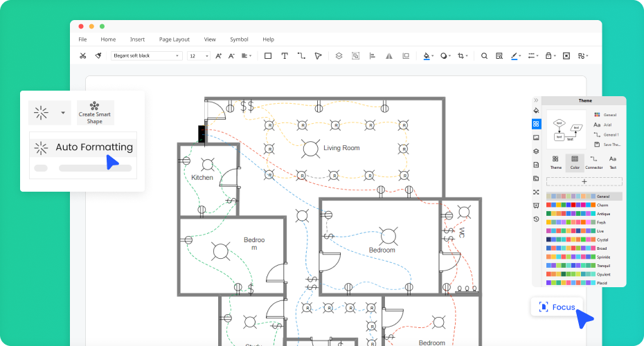Open the Layers sidebar panel
This screenshot has height=346, width=644.
coord(536,151)
